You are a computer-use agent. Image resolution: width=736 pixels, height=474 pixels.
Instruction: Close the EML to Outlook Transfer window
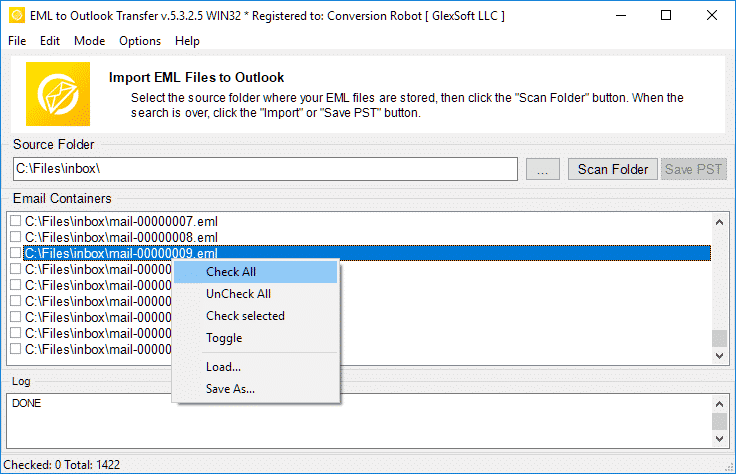(x=712, y=15)
